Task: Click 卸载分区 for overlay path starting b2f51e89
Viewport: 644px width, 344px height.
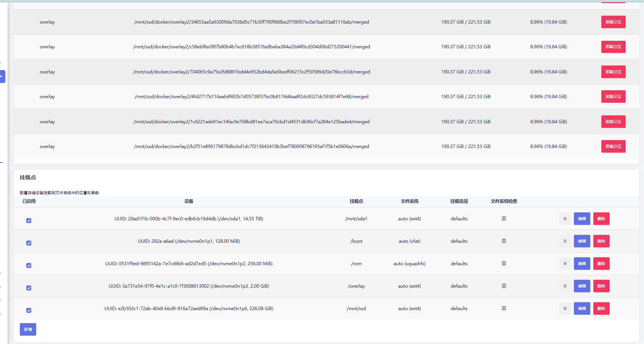Action: (613, 147)
